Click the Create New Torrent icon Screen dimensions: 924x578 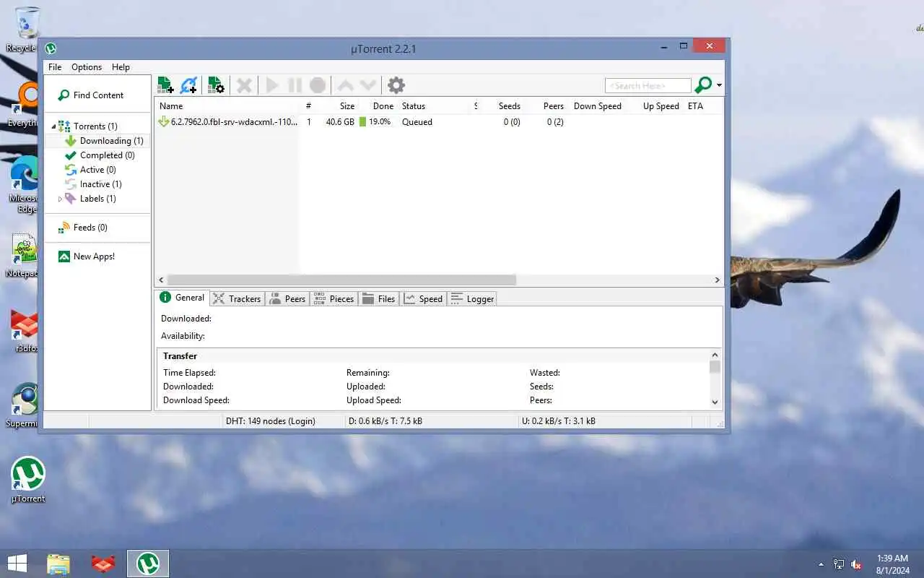216,85
